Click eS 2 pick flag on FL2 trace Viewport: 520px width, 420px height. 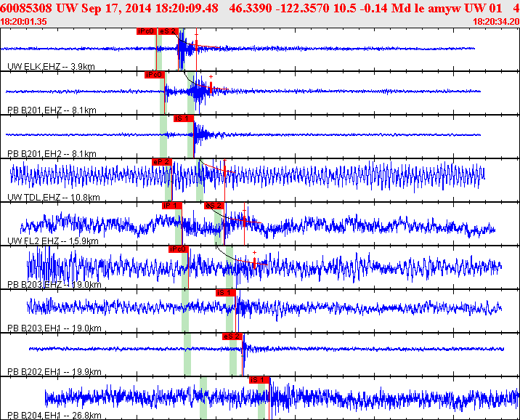coord(214,206)
